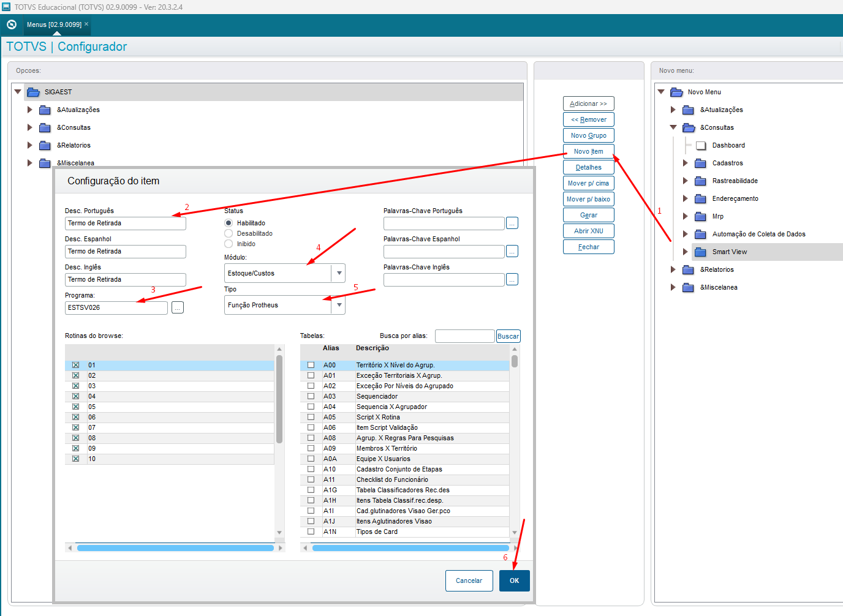The width and height of the screenshot is (843, 616).
Task: Collapse &Consultas in Novo menu tree
Action: coord(673,127)
